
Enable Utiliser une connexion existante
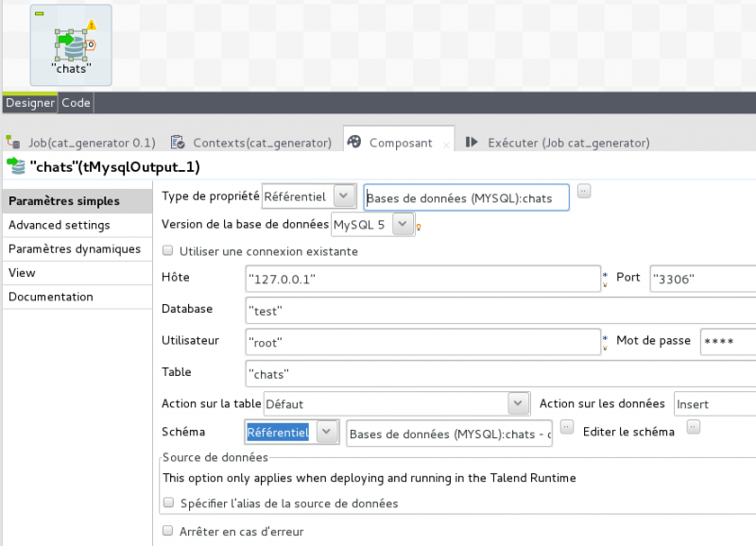coord(168,250)
